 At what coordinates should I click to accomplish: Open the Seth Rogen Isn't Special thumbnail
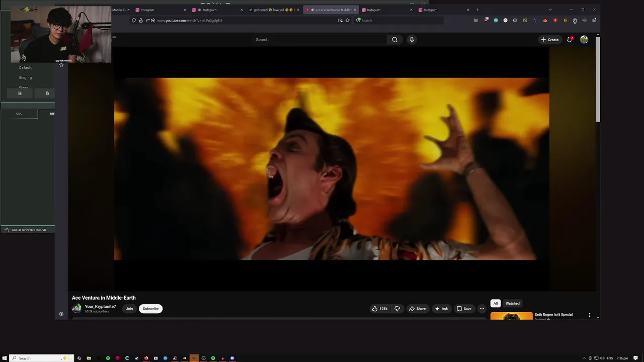511,316
